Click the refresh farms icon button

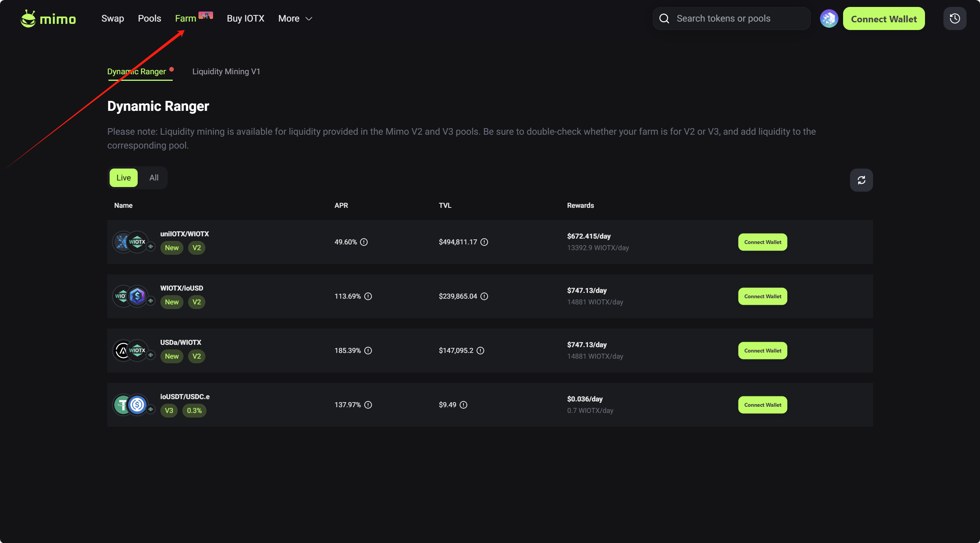click(x=861, y=180)
